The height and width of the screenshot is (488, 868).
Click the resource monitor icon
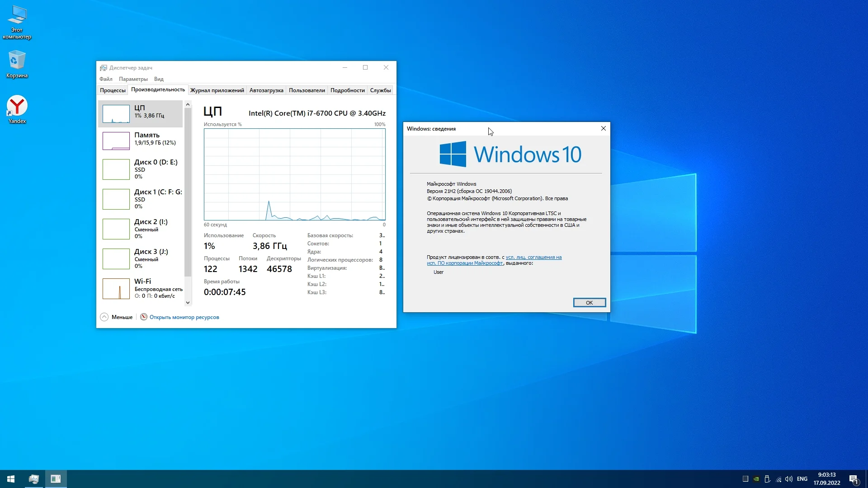click(144, 317)
